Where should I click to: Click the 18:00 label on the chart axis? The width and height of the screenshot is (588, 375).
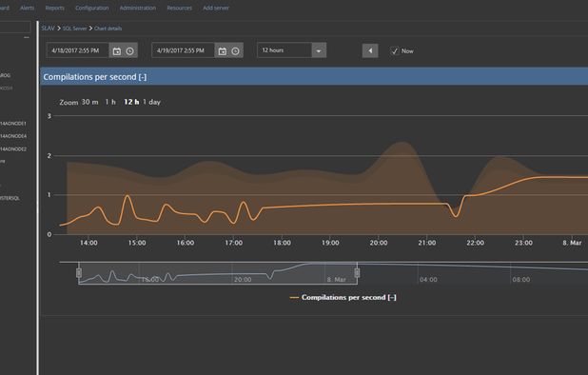(282, 243)
